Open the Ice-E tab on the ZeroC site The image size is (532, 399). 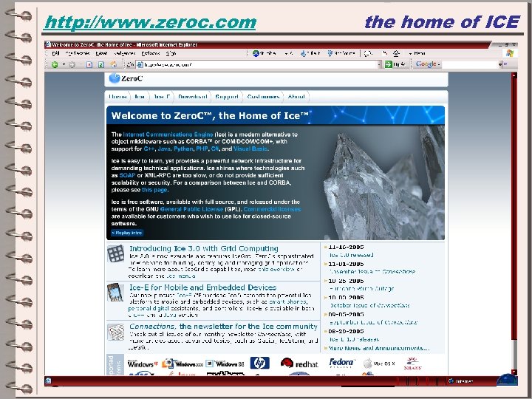162,97
